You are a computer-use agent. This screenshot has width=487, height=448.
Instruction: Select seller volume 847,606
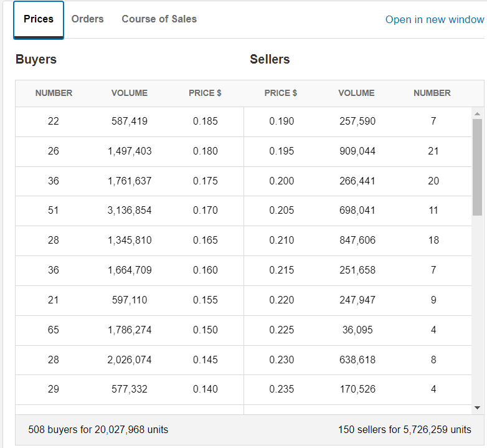point(357,240)
